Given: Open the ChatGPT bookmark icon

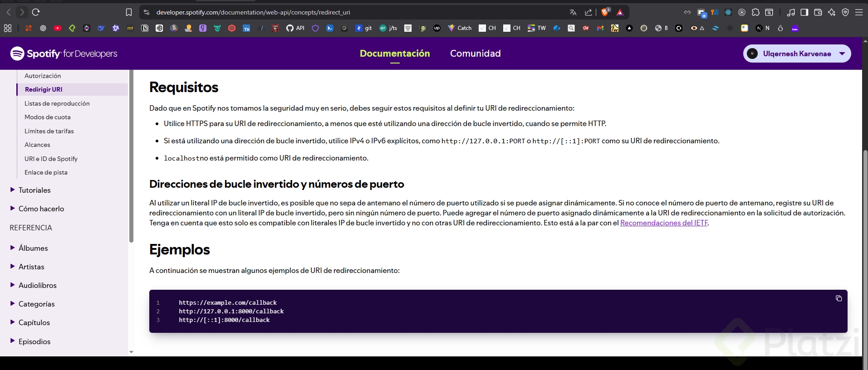Looking at the screenshot, I should pos(43,28).
